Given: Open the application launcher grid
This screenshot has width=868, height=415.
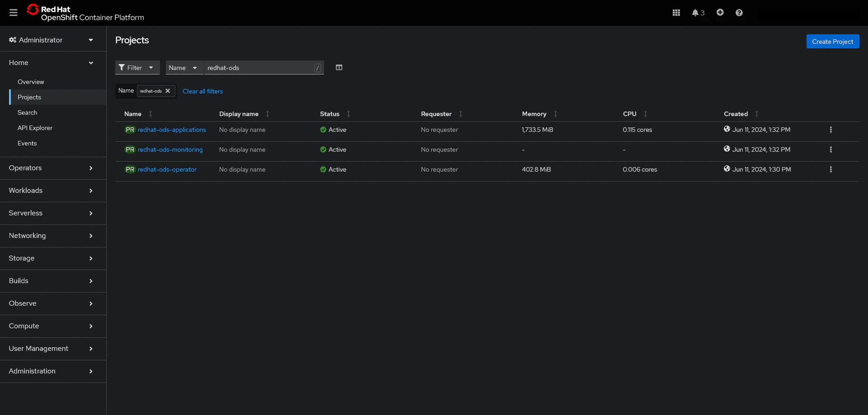Looking at the screenshot, I should (676, 13).
